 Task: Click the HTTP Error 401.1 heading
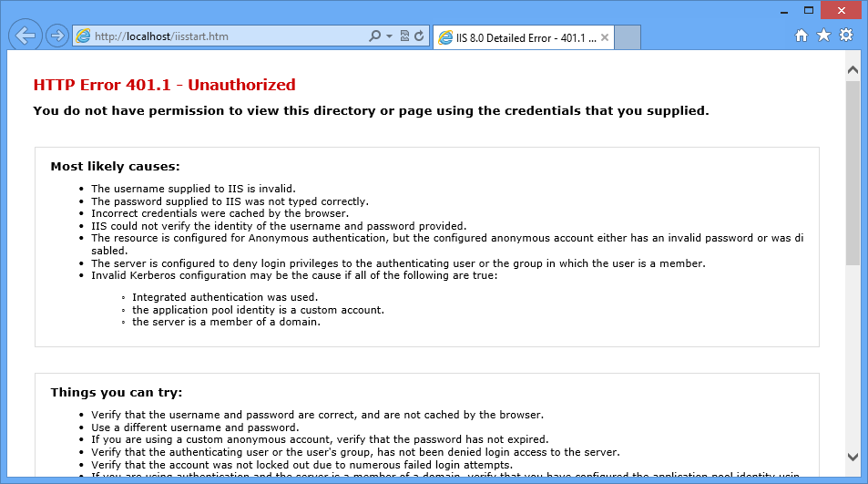click(164, 85)
